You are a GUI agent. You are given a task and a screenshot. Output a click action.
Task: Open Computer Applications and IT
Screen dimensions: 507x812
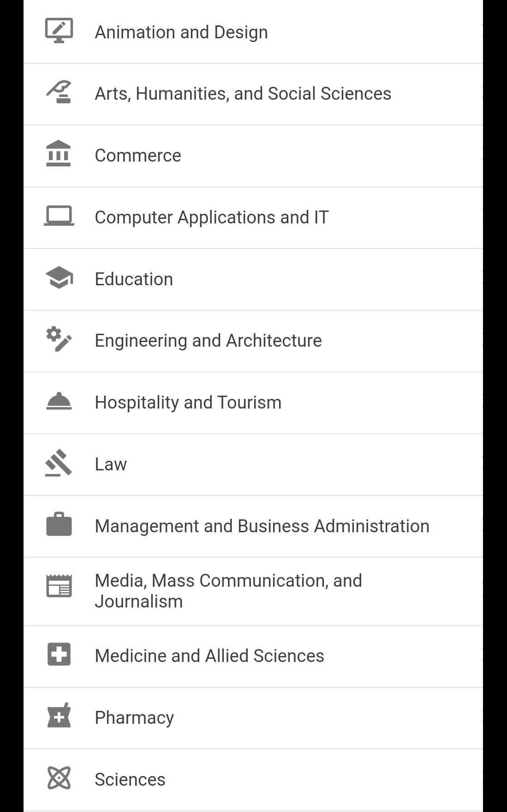(212, 217)
